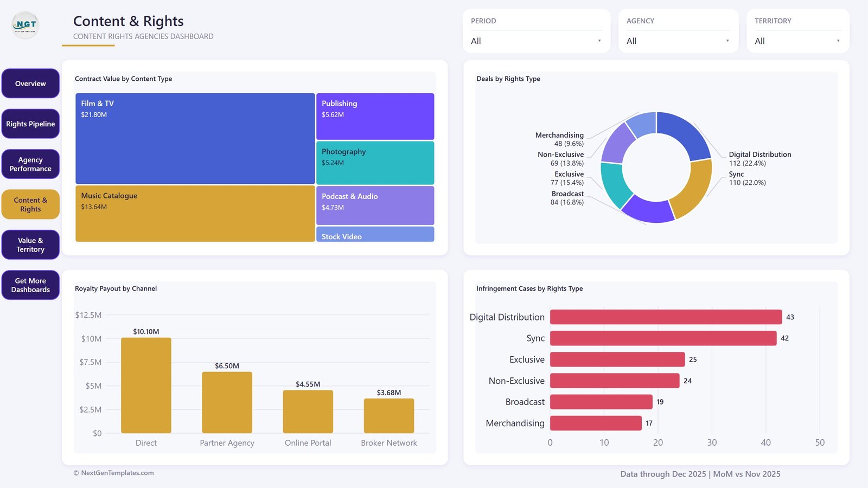This screenshot has height=488, width=868.
Task: Click the $6.50M value label
Action: [x=227, y=366]
